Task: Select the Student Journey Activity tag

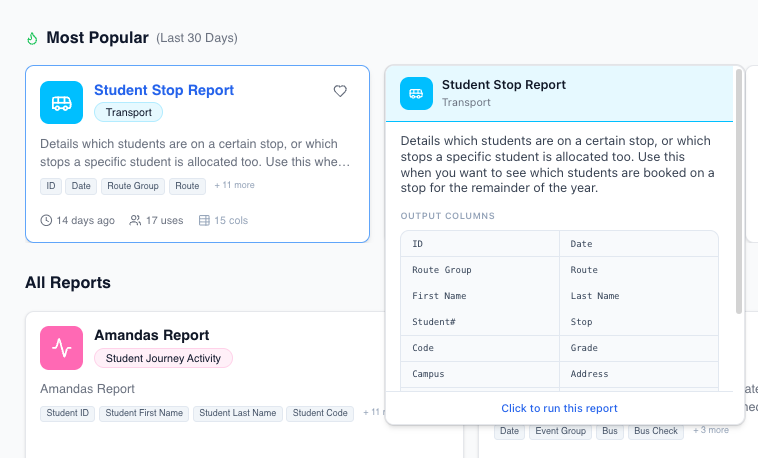Action: pyautogui.click(x=163, y=358)
